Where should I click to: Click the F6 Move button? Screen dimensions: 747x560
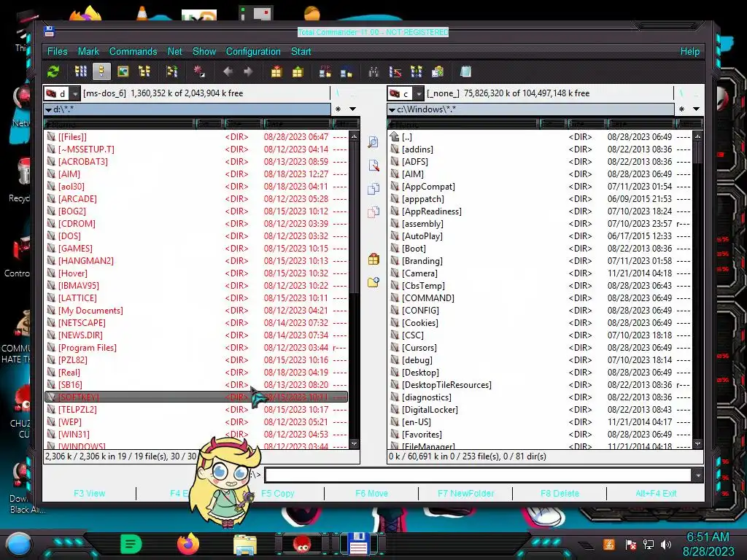click(371, 494)
